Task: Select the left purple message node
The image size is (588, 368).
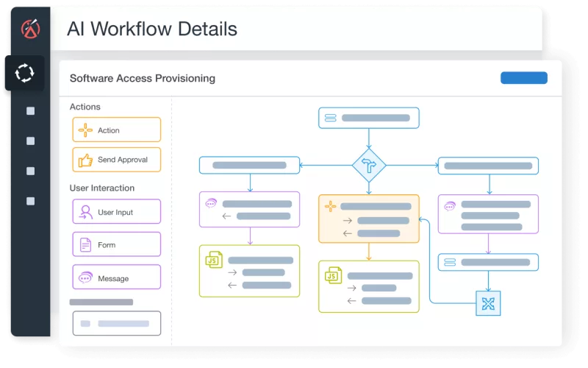Action: coord(249,210)
